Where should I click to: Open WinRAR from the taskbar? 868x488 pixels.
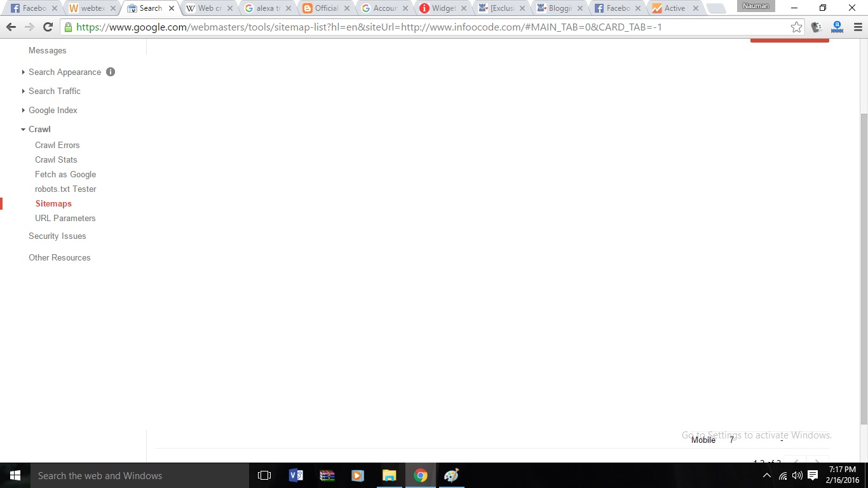pos(327,475)
